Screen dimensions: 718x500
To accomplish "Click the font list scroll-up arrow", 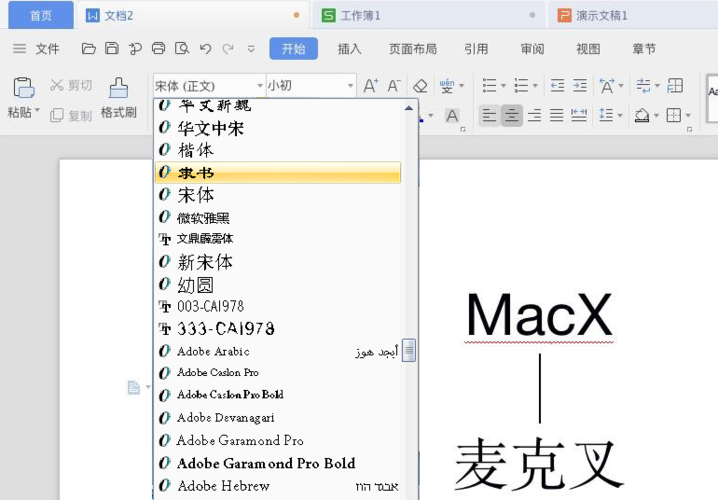I will click(409, 108).
